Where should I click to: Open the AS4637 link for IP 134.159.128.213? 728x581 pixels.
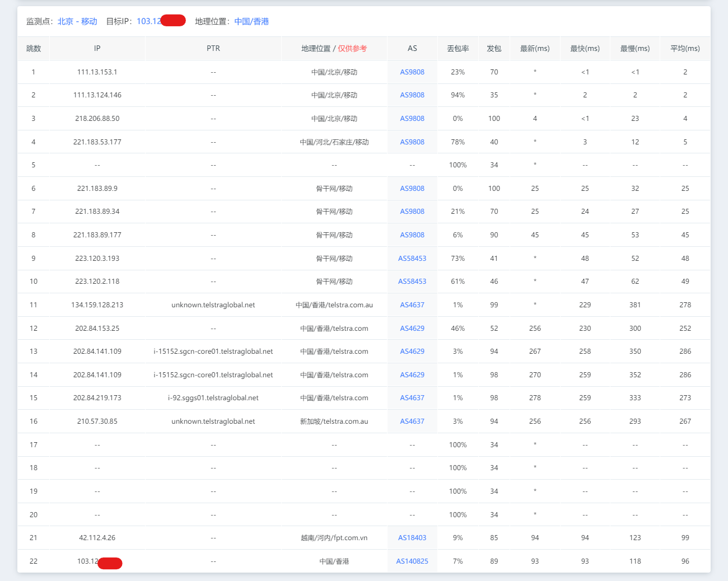tap(412, 305)
